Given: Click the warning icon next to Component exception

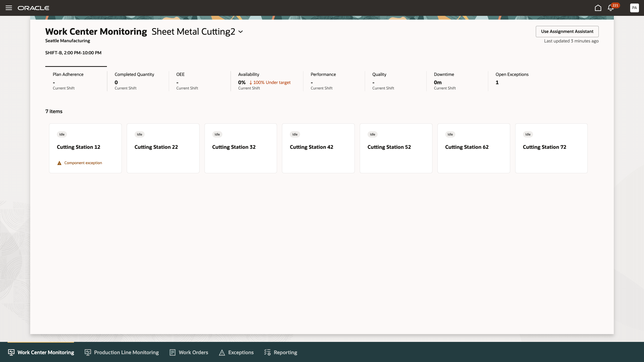Looking at the screenshot, I should [x=59, y=163].
